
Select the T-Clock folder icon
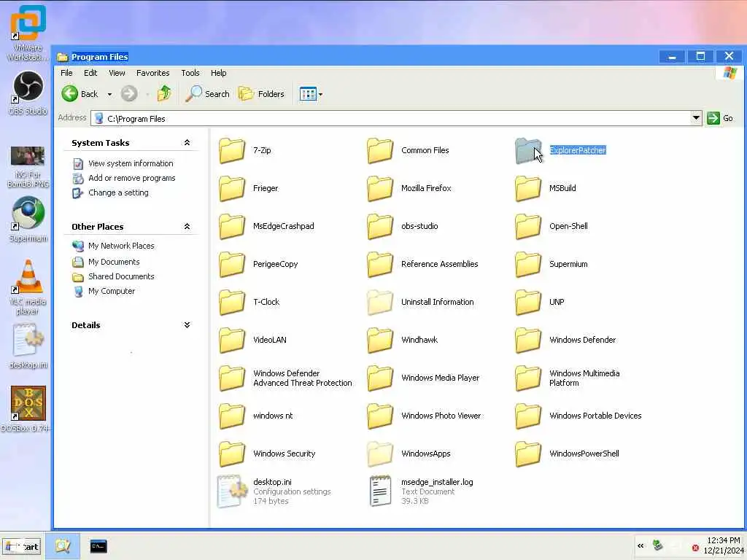pyautogui.click(x=232, y=302)
